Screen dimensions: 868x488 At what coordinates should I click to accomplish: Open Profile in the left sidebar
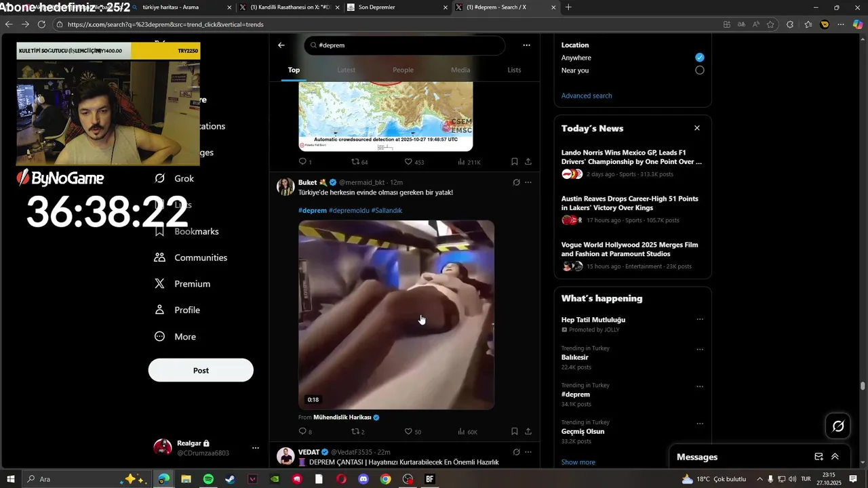178,310
